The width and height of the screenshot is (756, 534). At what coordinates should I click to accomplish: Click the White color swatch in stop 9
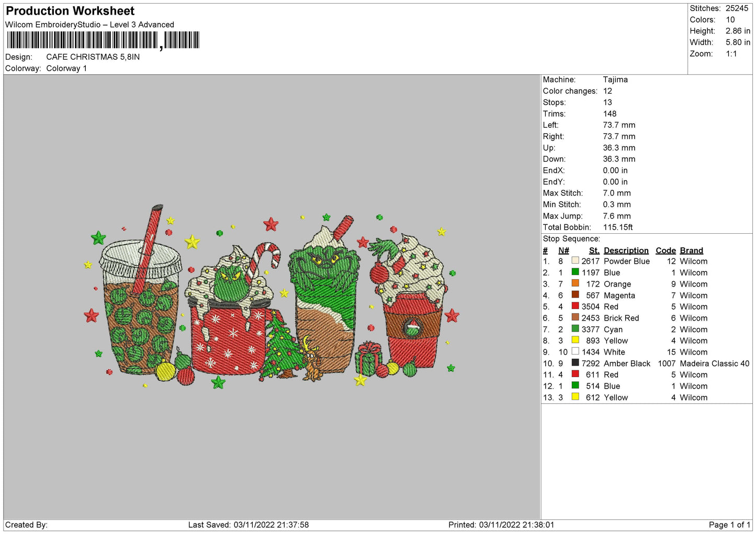[x=576, y=351]
